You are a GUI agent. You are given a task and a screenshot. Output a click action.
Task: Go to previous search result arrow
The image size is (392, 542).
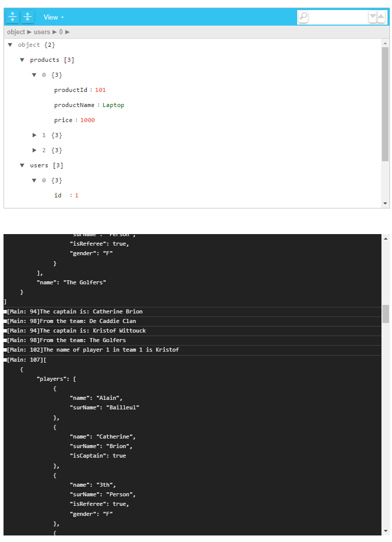coord(381,18)
